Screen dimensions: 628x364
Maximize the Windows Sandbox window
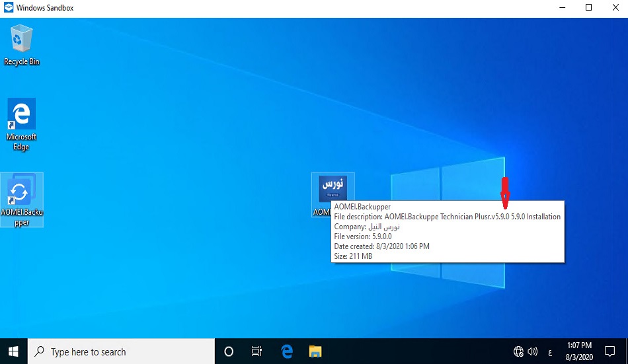tap(588, 8)
